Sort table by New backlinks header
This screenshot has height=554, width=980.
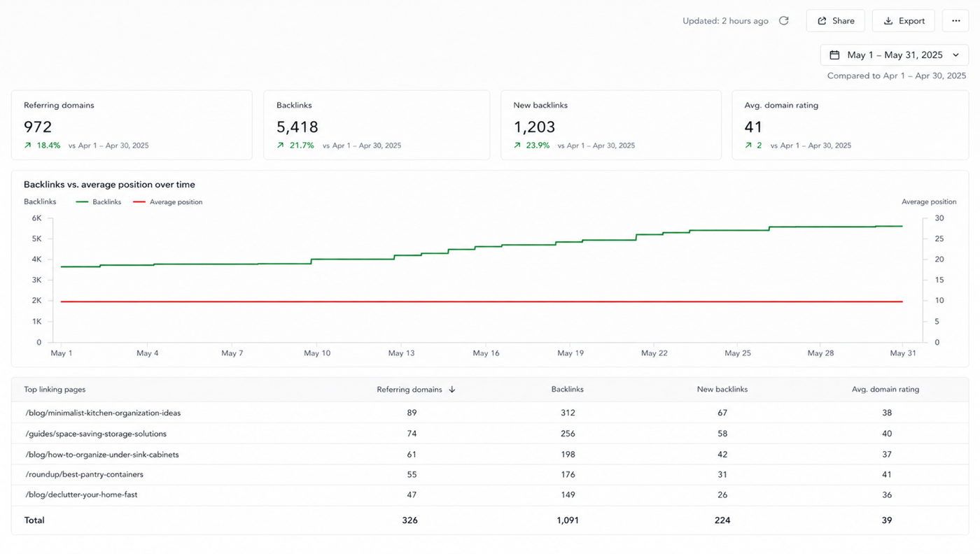[722, 390]
